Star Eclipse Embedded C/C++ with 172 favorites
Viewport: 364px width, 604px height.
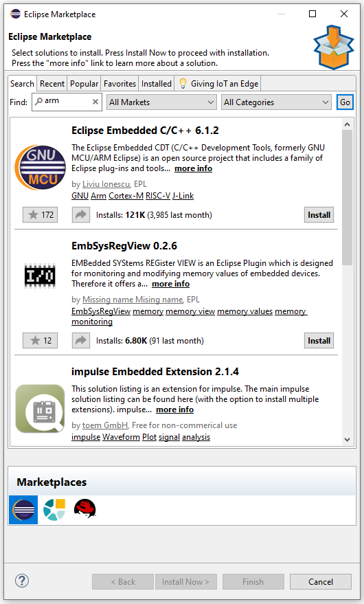tap(41, 215)
